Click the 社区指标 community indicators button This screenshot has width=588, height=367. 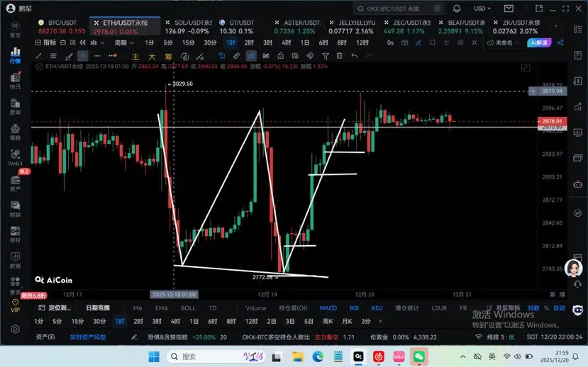point(504,307)
